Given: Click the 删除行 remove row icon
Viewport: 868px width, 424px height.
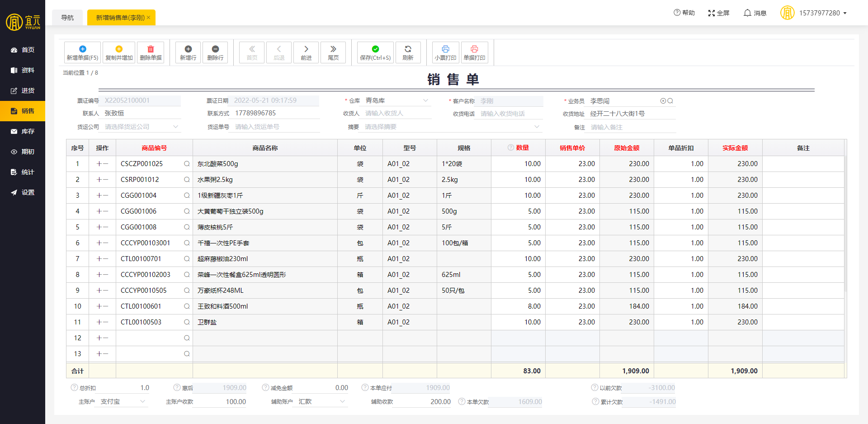Looking at the screenshot, I should pos(215,49).
